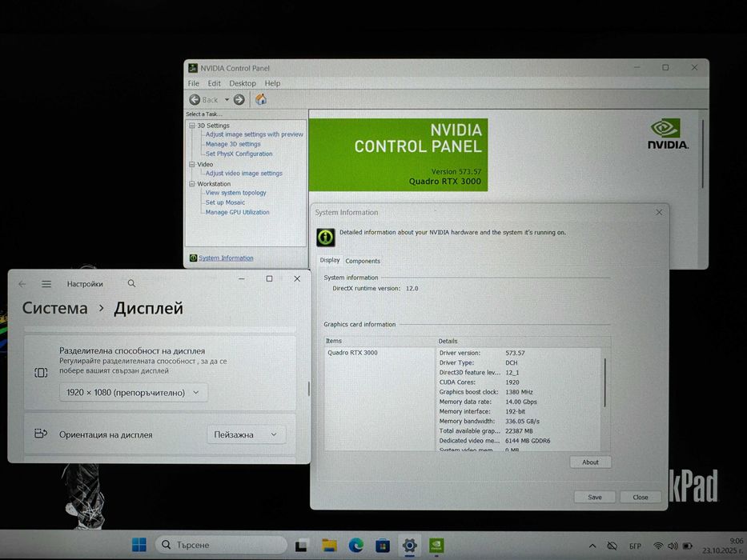Image resolution: width=747 pixels, height=560 pixels.
Task: Click the Close button in System Information
Action: [x=641, y=497]
